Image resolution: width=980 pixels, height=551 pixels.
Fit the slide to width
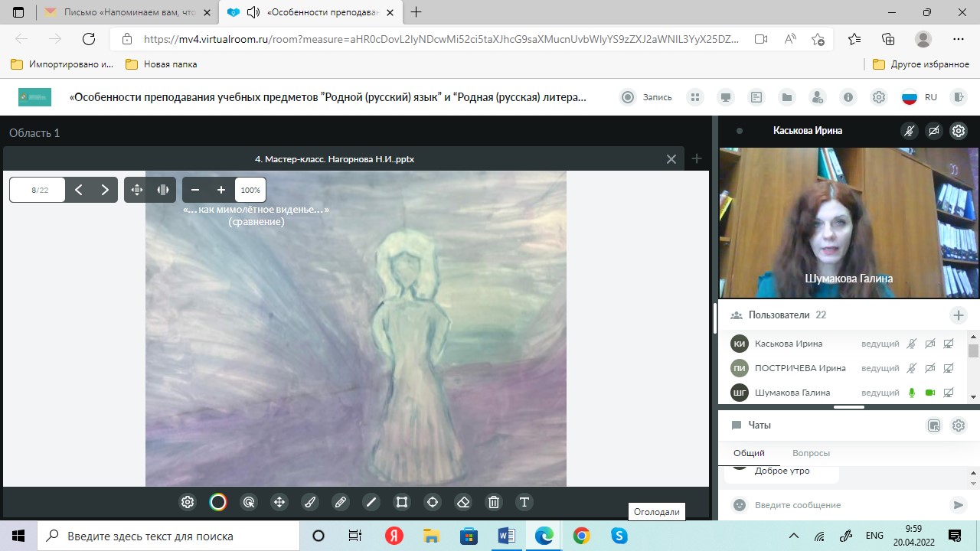(x=163, y=190)
